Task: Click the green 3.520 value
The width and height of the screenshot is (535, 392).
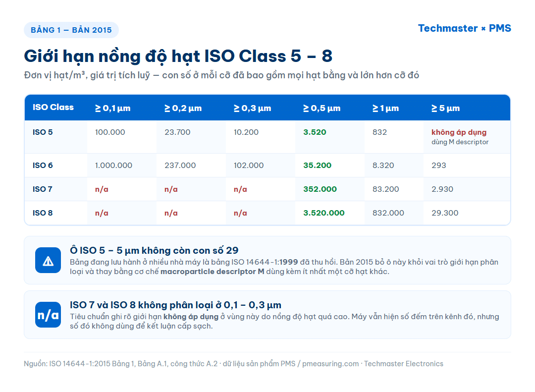Action: pos(315,132)
